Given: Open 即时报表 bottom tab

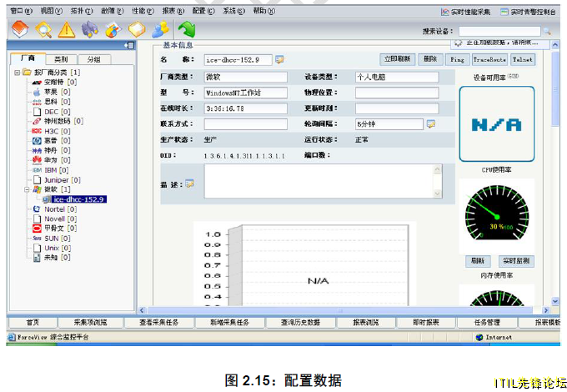Looking at the screenshot, I should [426, 322].
